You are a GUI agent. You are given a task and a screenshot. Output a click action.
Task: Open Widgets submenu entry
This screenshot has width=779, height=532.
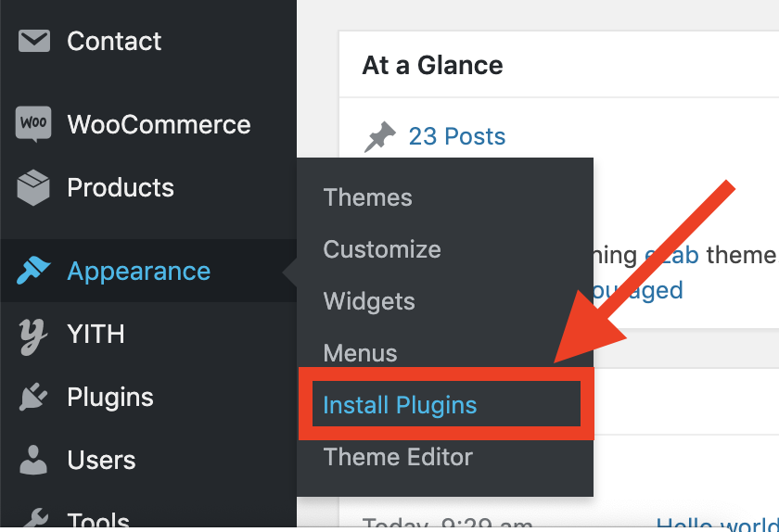pyautogui.click(x=369, y=301)
